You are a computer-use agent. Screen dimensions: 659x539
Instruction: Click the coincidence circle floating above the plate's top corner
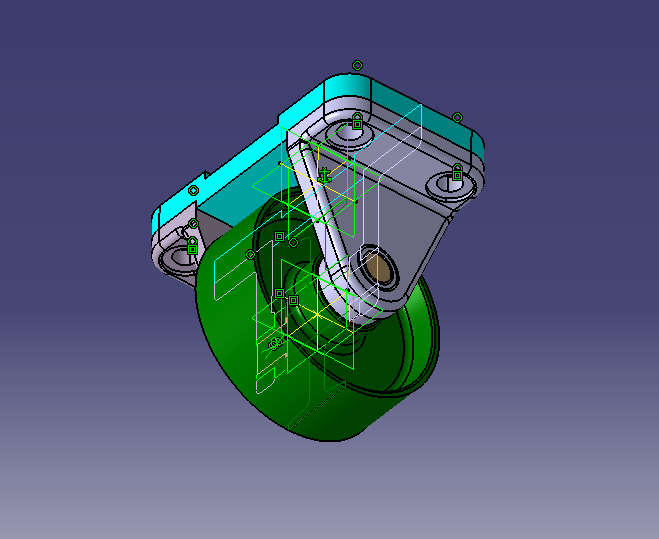point(357,66)
